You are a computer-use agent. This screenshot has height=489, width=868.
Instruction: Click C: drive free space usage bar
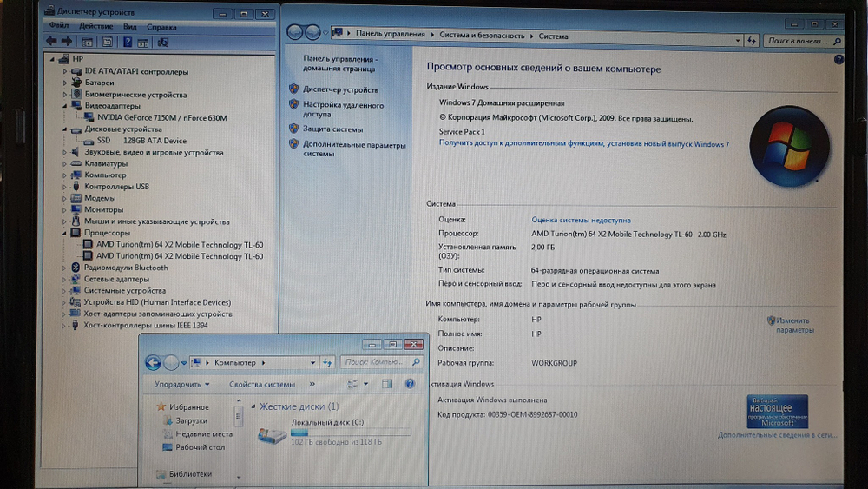click(x=351, y=433)
